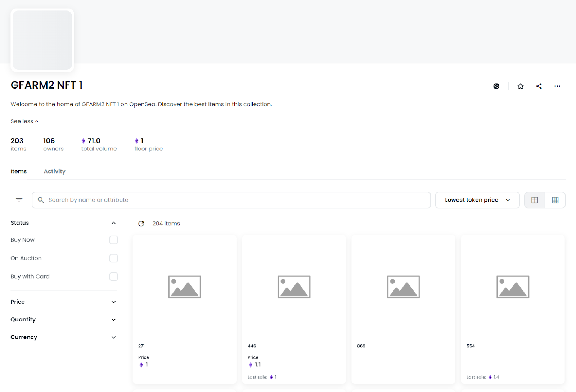Click the 106 owners stat
This screenshot has height=392, width=576.
click(x=53, y=144)
